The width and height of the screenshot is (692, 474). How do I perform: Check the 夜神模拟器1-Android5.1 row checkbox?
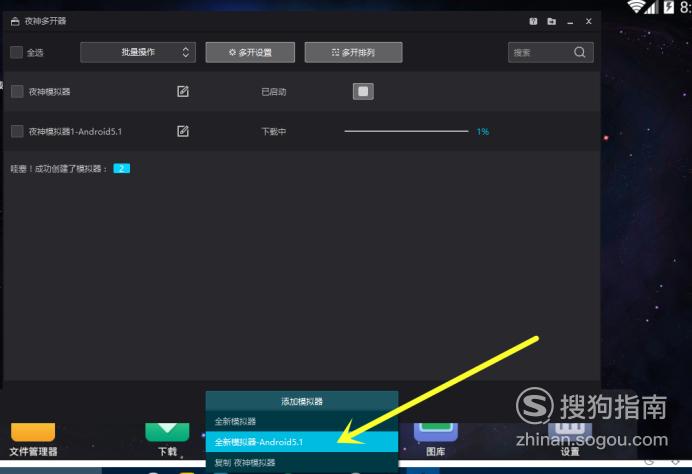pos(17,131)
